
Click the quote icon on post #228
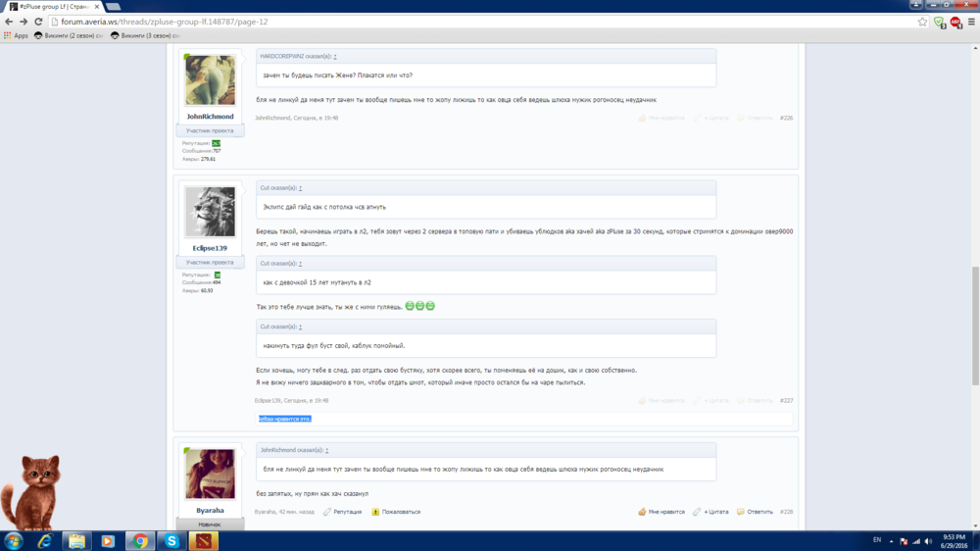[697, 512]
